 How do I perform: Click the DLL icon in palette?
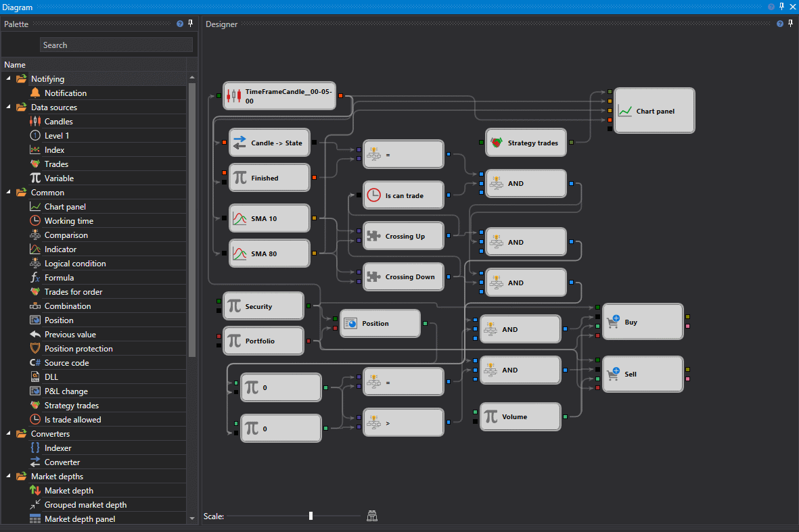click(x=35, y=377)
